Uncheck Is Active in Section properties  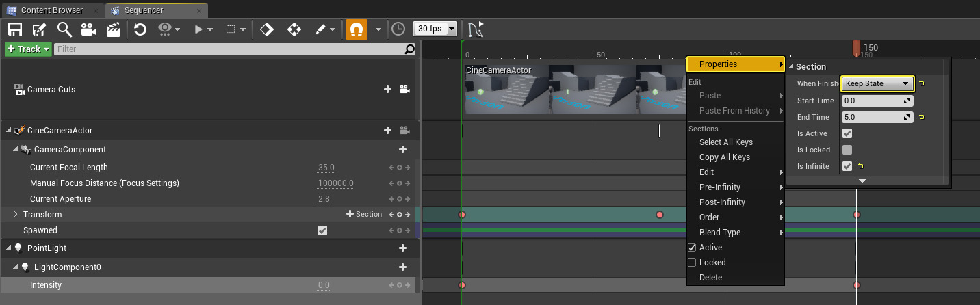click(x=847, y=133)
